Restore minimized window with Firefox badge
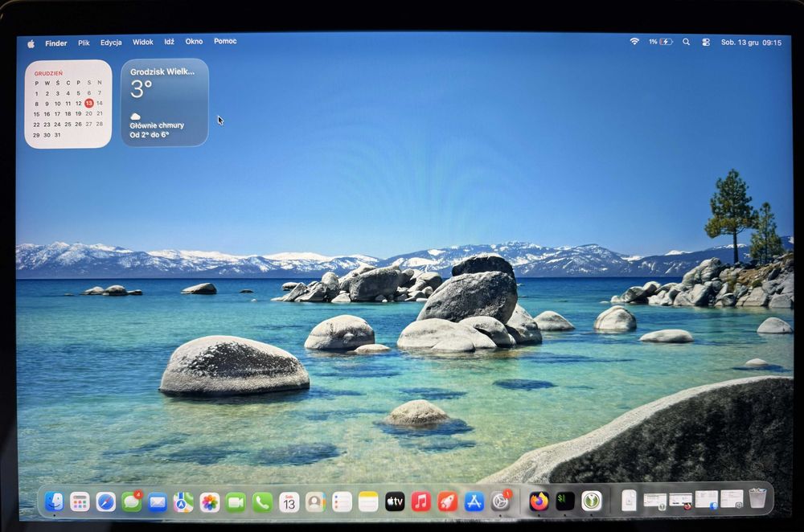The width and height of the screenshot is (804, 532). click(x=680, y=501)
